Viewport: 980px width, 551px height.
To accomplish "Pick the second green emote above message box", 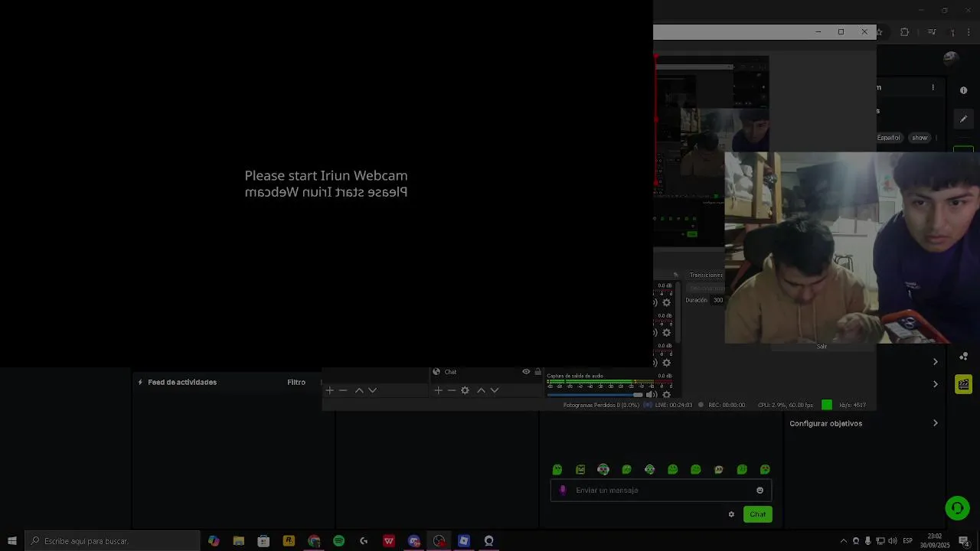I will point(580,470).
